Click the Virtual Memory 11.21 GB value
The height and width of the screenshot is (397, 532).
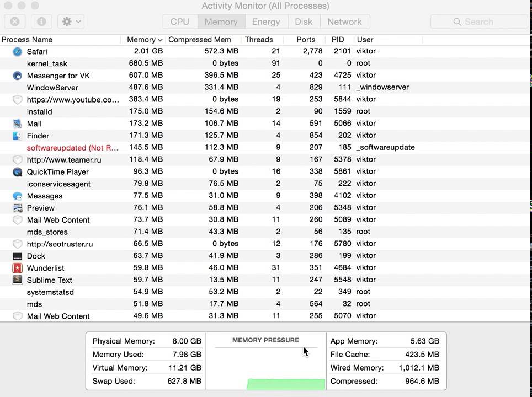pyautogui.click(x=185, y=368)
